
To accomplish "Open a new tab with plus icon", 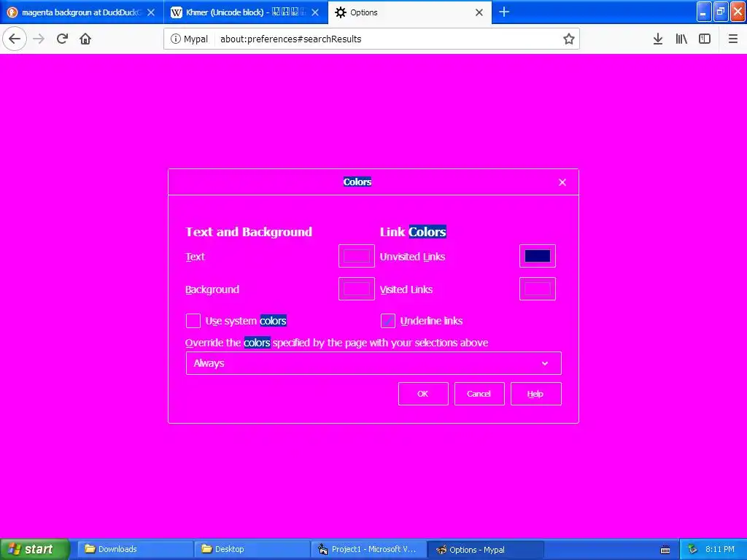I will (504, 12).
